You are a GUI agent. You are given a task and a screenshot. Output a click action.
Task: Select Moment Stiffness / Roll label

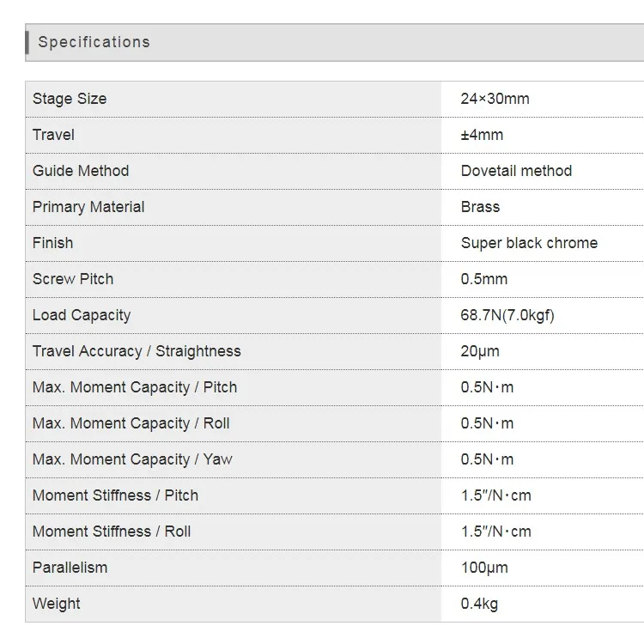(x=112, y=532)
